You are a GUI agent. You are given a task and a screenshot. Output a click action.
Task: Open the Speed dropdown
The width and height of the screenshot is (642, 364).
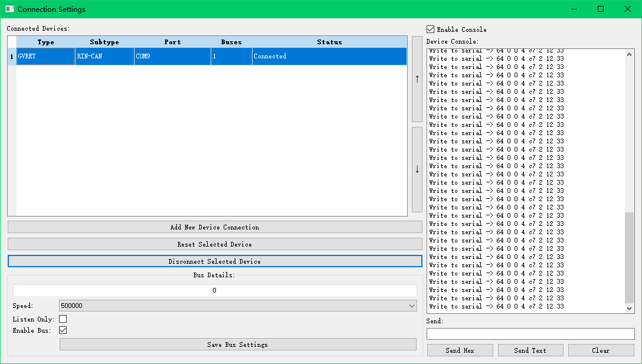coord(238,306)
